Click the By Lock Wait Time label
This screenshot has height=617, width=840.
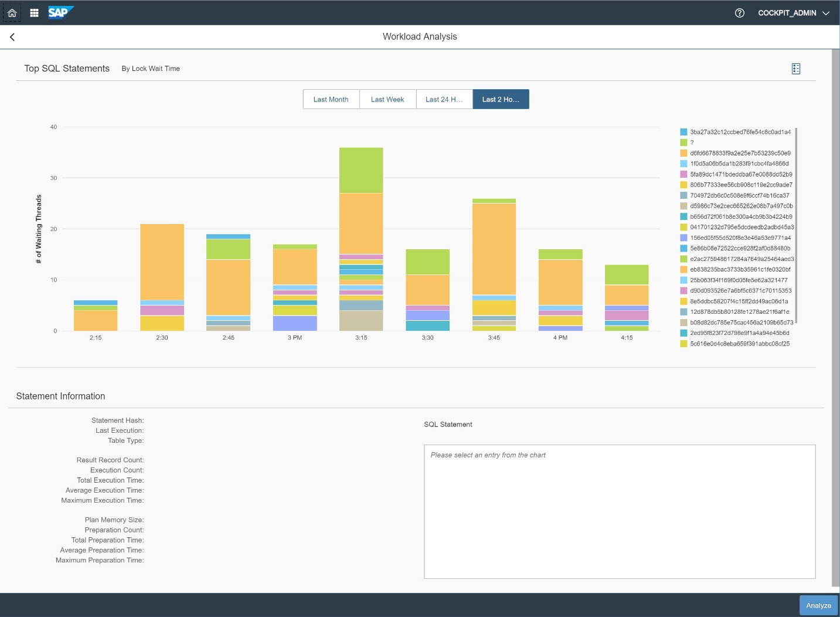(150, 69)
